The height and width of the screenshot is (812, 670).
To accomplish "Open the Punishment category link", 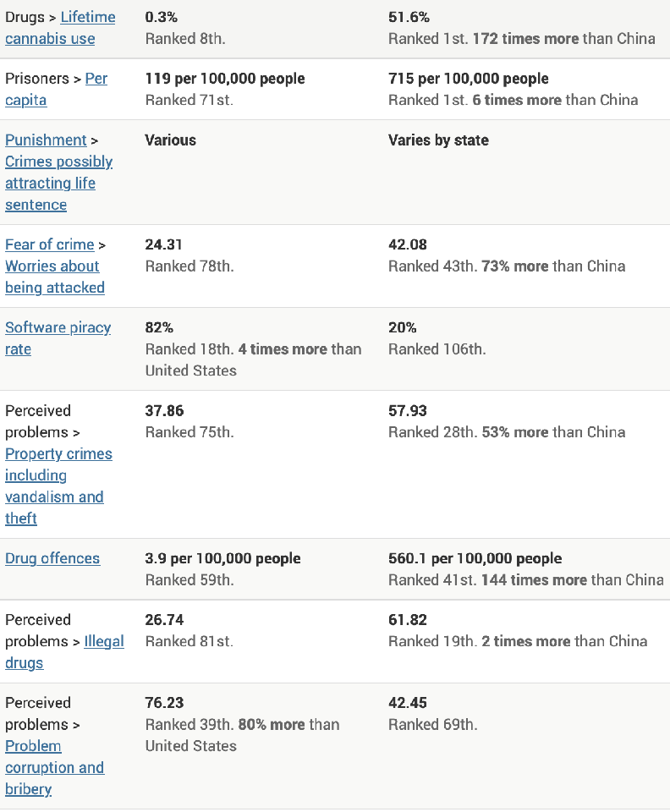I will [x=46, y=140].
